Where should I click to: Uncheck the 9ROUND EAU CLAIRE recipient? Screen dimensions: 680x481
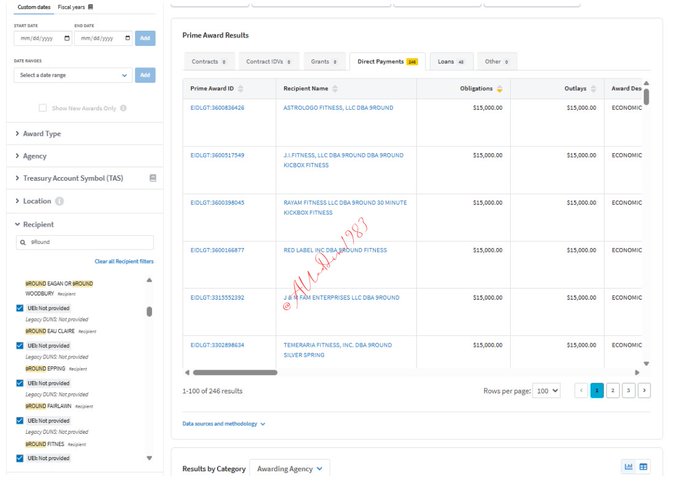[20, 308]
